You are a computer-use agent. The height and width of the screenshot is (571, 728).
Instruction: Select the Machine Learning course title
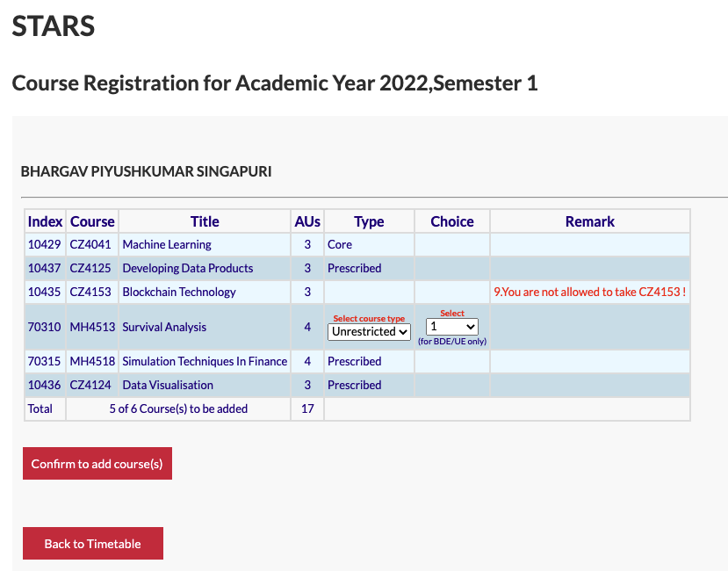coord(167,244)
